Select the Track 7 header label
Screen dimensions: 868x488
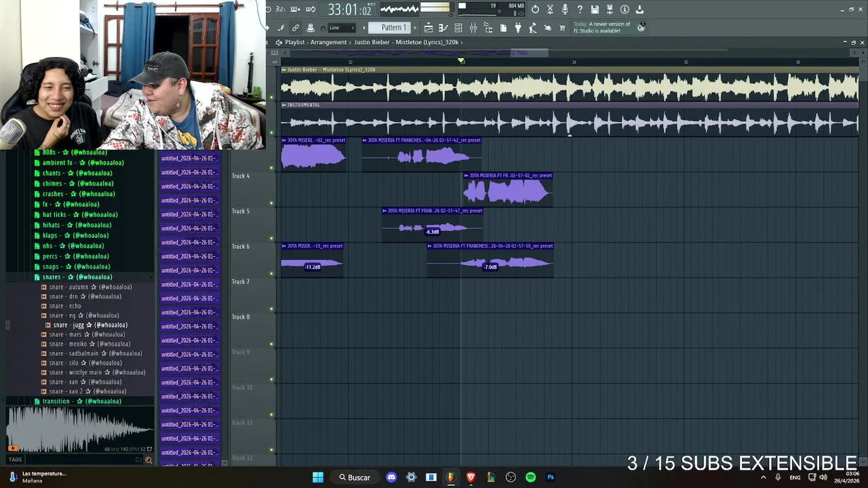point(241,282)
